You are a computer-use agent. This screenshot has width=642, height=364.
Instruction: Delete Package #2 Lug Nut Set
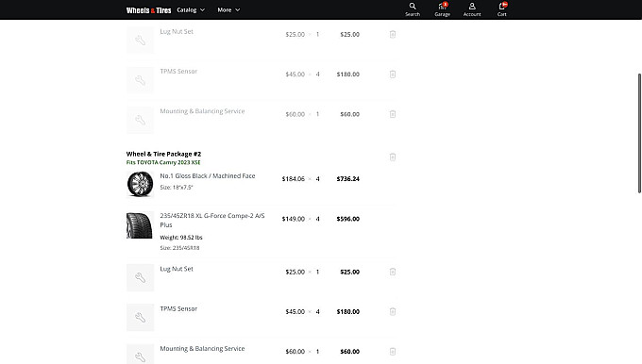392,272
